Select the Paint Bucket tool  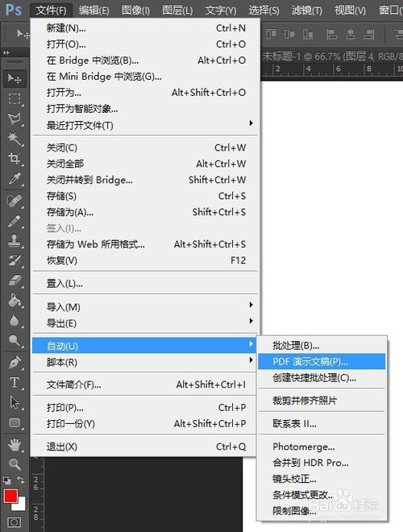pos(15,301)
